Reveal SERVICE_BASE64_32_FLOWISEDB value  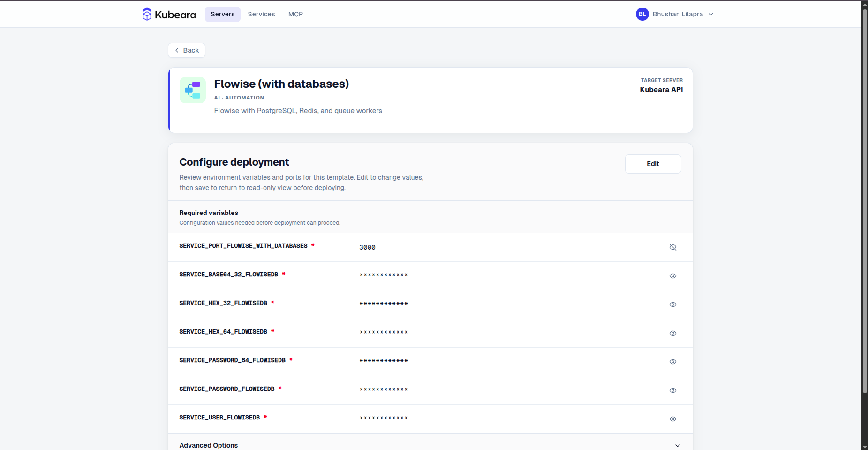tap(673, 276)
